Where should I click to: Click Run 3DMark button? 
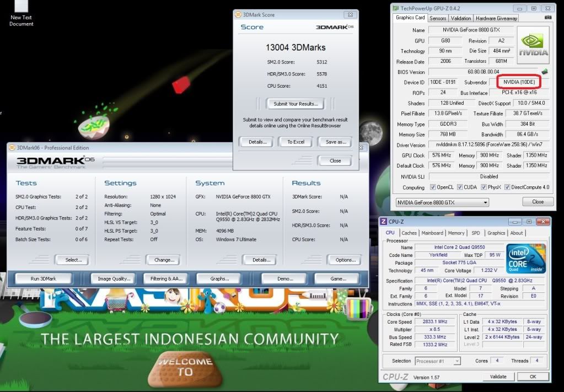(x=44, y=279)
